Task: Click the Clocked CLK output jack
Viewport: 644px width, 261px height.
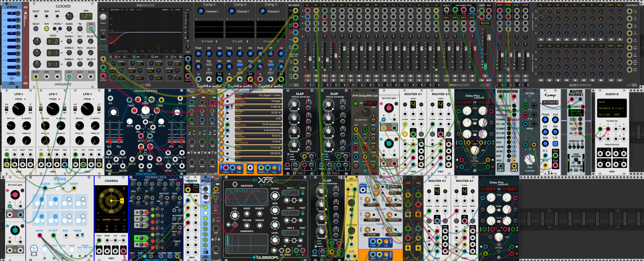Action: [91, 29]
